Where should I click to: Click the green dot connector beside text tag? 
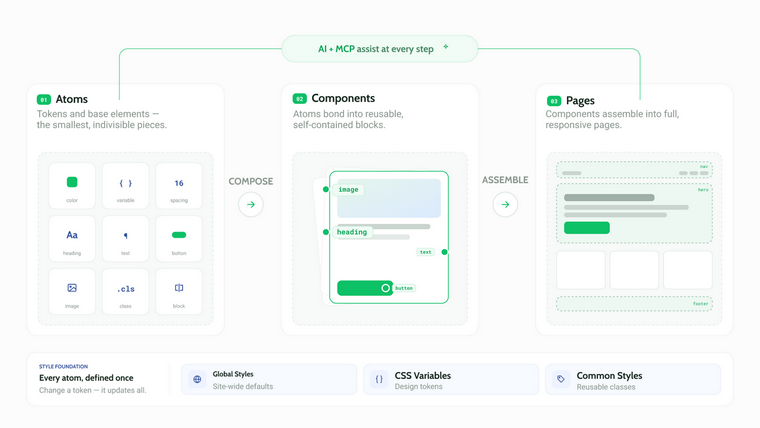click(x=444, y=252)
